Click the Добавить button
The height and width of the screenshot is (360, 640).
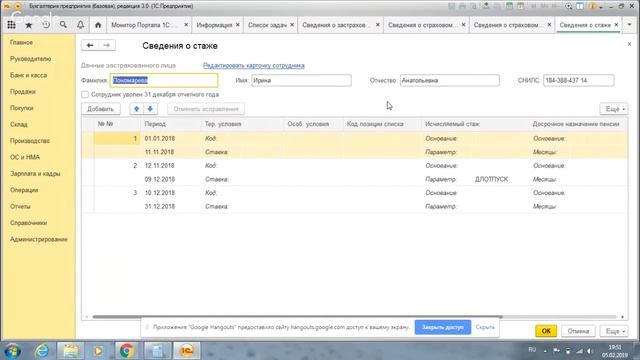click(x=100, y=109)
